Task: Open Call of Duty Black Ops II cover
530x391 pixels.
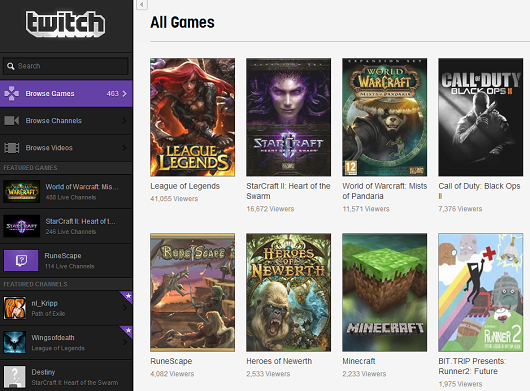Action: (x=481, y=117)
